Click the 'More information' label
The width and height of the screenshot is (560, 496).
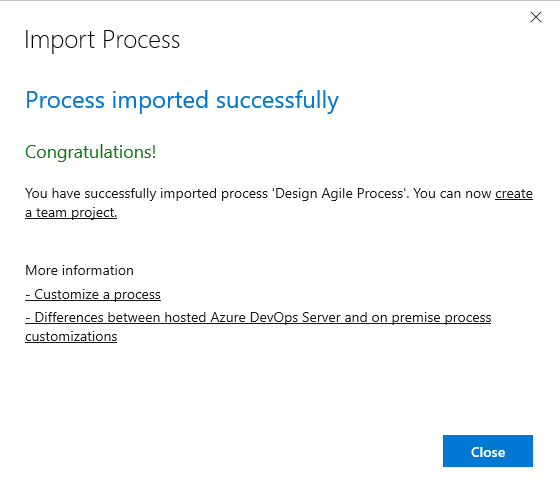click(79, 270)
